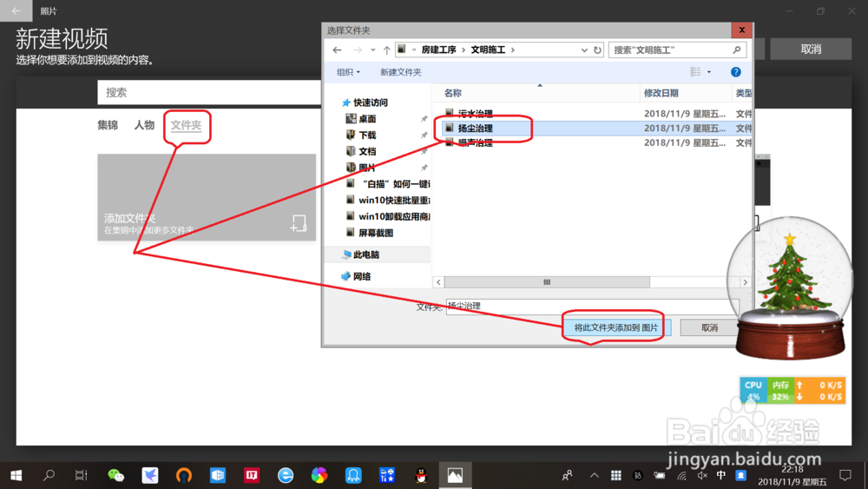Go up one folder level

tap(386, 50)
